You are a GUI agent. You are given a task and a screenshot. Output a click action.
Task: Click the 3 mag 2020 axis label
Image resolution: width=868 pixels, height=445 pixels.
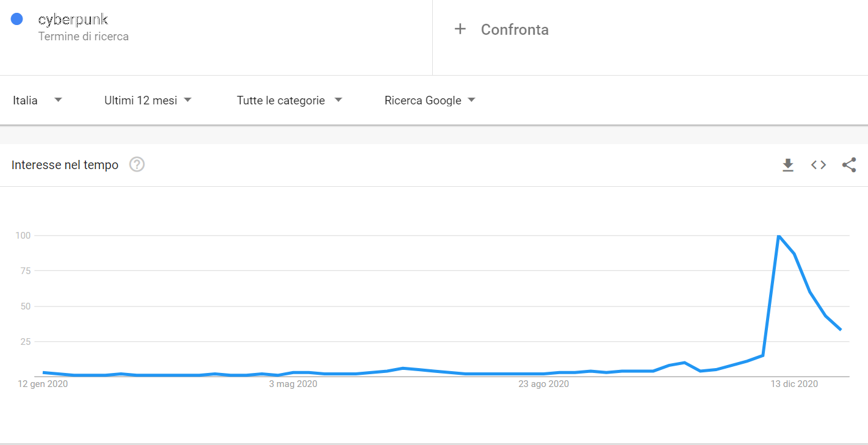pyautogui.click(x=293, y=384)
